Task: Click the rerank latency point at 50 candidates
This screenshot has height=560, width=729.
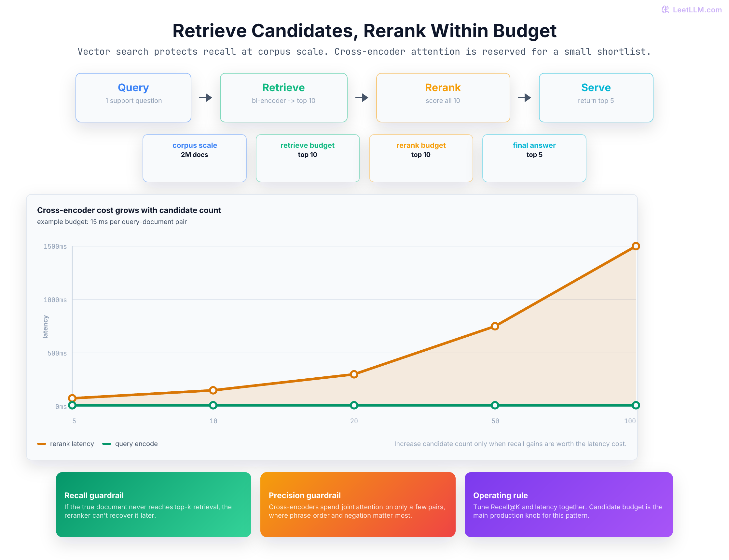Action: click(x=495, y=326)
